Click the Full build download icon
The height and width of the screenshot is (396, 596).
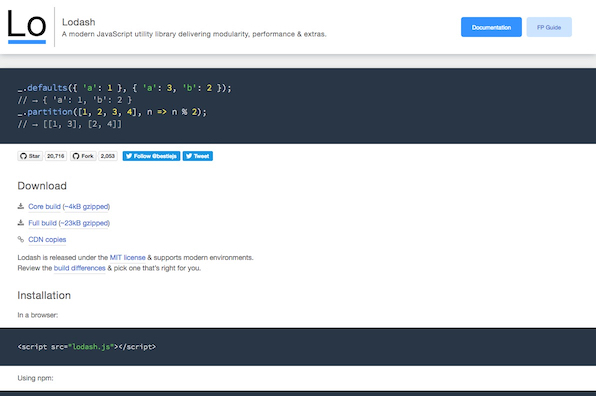21,223
